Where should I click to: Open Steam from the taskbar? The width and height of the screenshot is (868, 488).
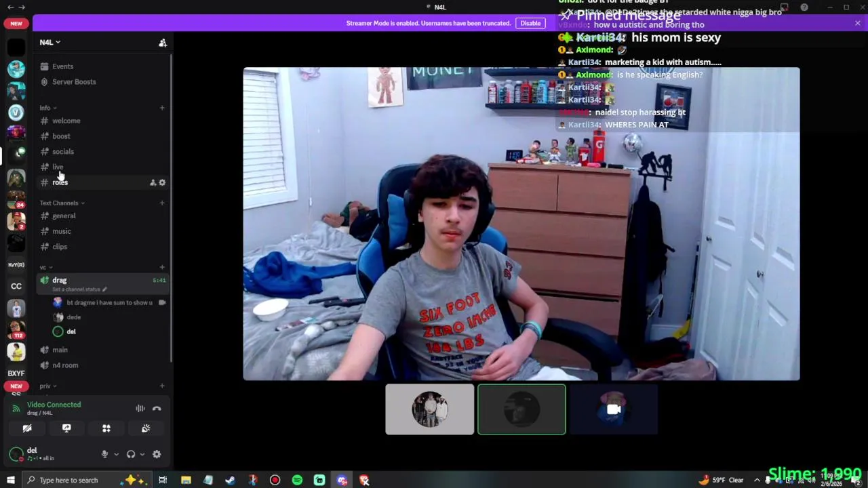click(231, 481)
